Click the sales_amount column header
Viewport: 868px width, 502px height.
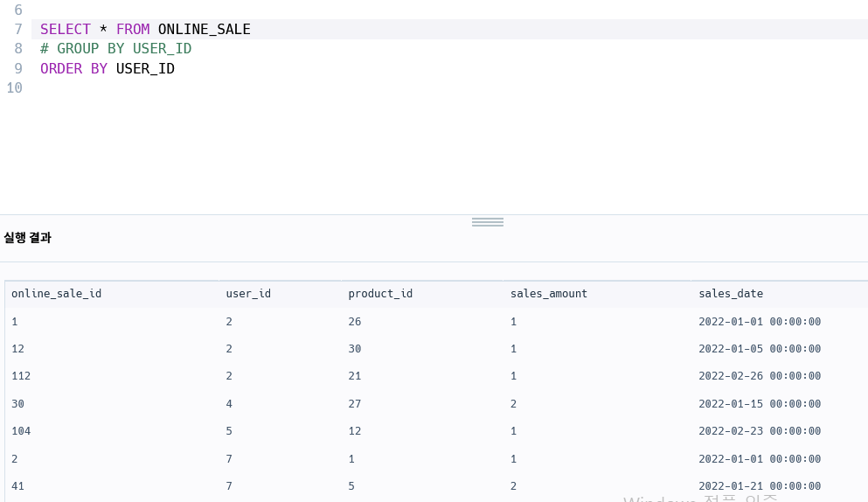549,294
